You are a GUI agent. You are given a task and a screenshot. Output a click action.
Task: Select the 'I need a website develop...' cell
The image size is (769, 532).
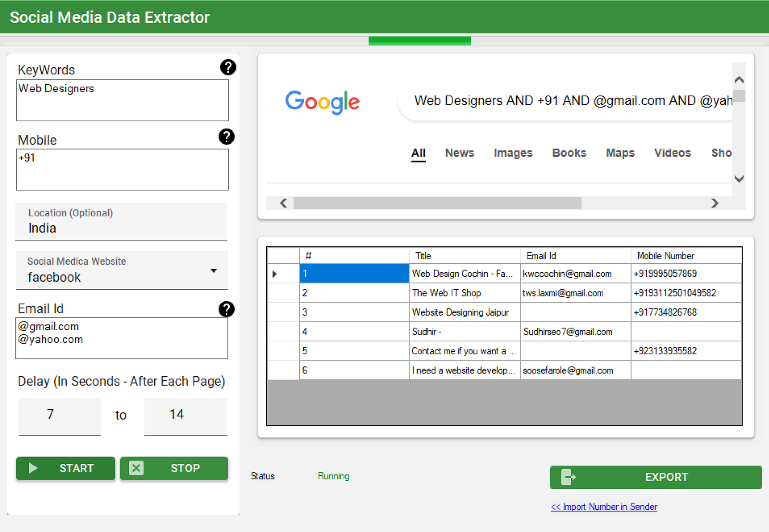pos(465,370)
